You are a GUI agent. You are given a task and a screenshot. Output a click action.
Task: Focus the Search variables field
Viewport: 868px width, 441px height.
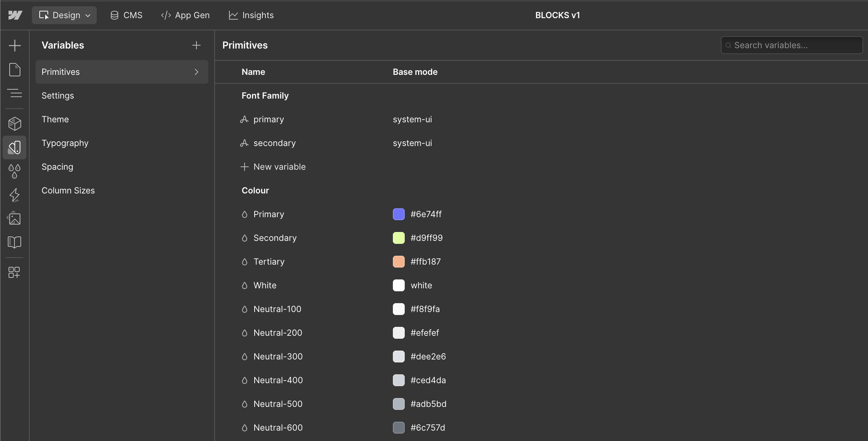click(x=792, y=45)
